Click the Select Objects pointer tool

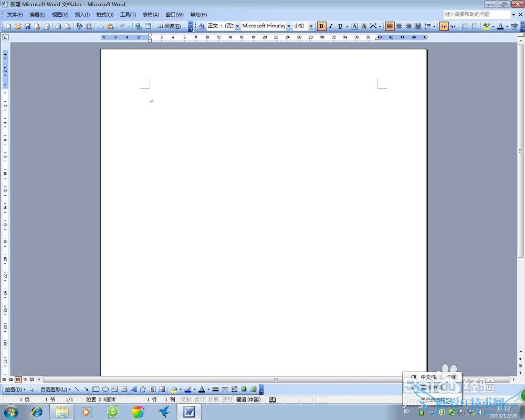click(x=32, y=389)
